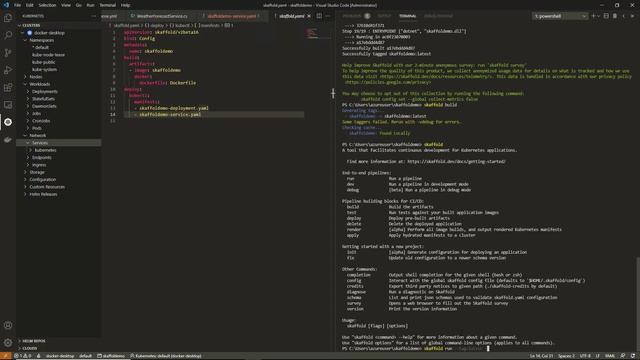Viewport: 640px width, 360px height.
Task: Select the kube-system namespace
Action: pos(44,69)
